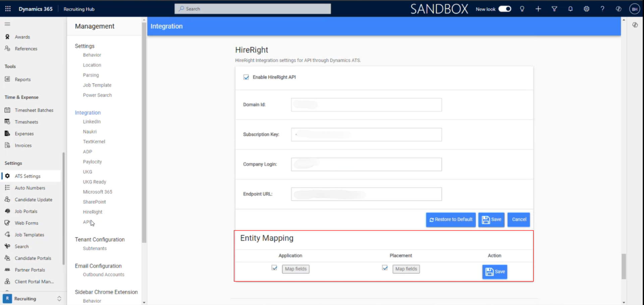Expand the Recruiting area switcher
This screenshot has height=305, width=644.
[x=59, y=299]
